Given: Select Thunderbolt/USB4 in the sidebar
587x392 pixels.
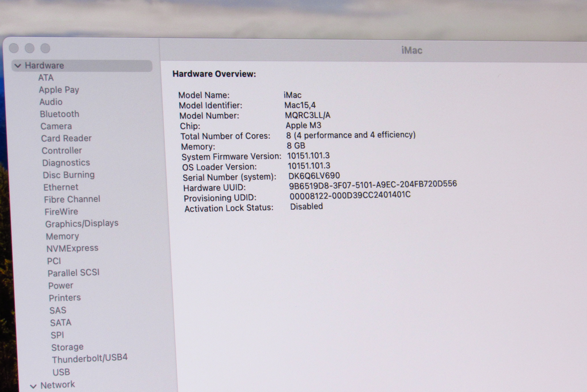Looking at the screenshot, I should point(89,358).
